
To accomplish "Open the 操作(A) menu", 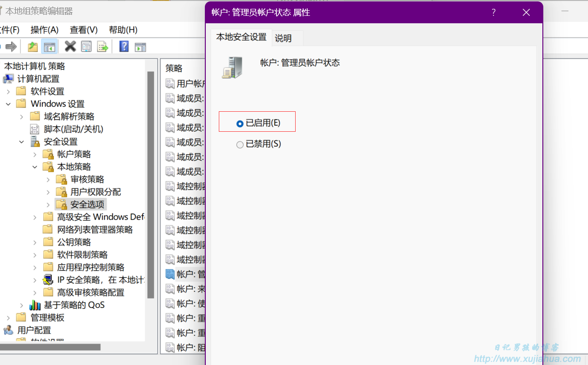I will pos(44,30).
